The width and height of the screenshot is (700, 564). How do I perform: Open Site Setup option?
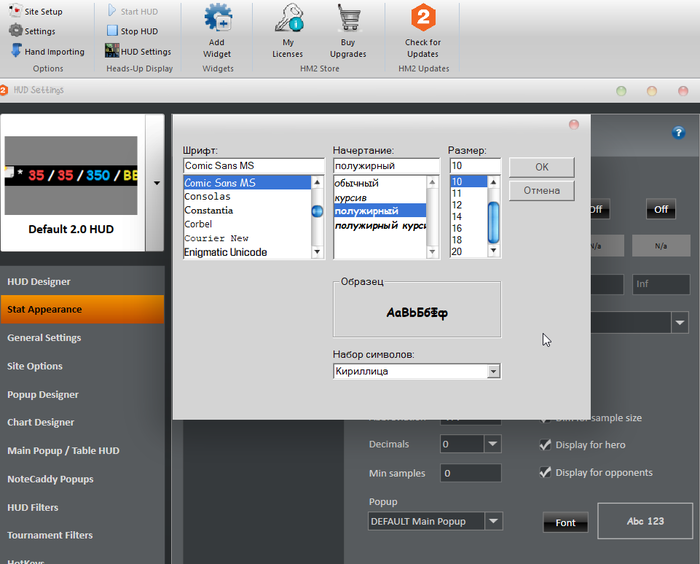[36, 11]
